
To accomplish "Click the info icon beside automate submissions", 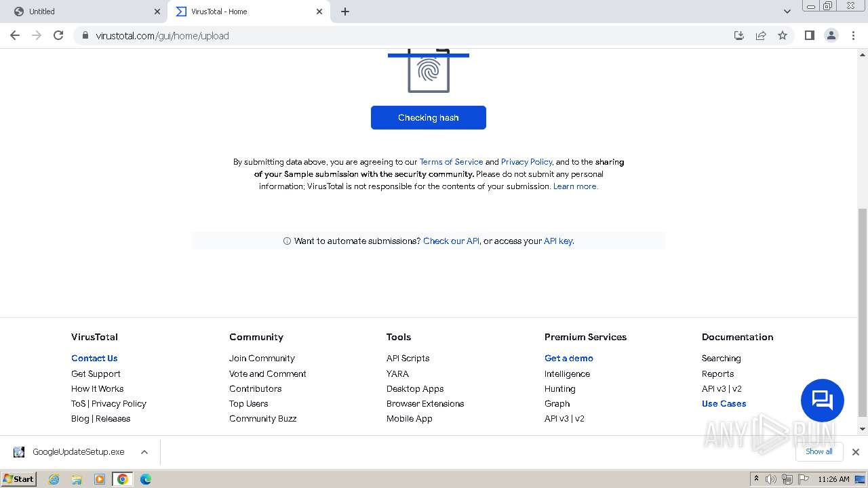I will click(x=287, y=241).
